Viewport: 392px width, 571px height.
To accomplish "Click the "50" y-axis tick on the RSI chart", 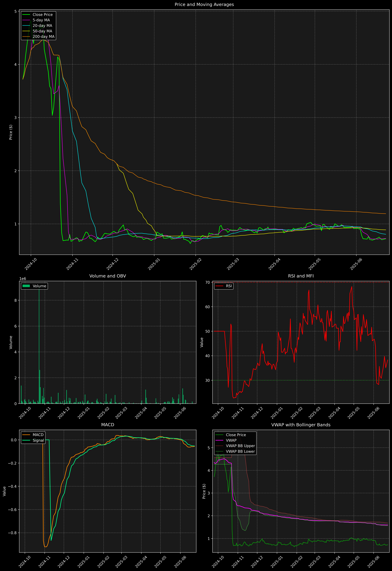I will 208,331.
